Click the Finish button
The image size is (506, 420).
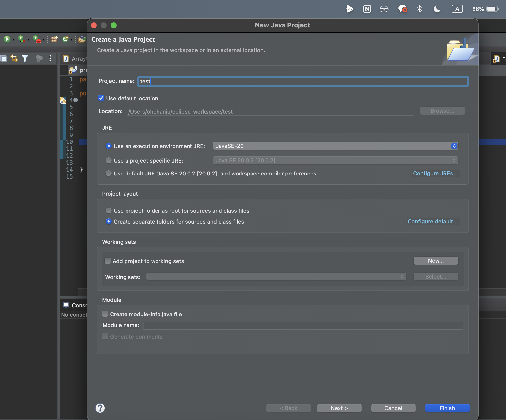447,408
